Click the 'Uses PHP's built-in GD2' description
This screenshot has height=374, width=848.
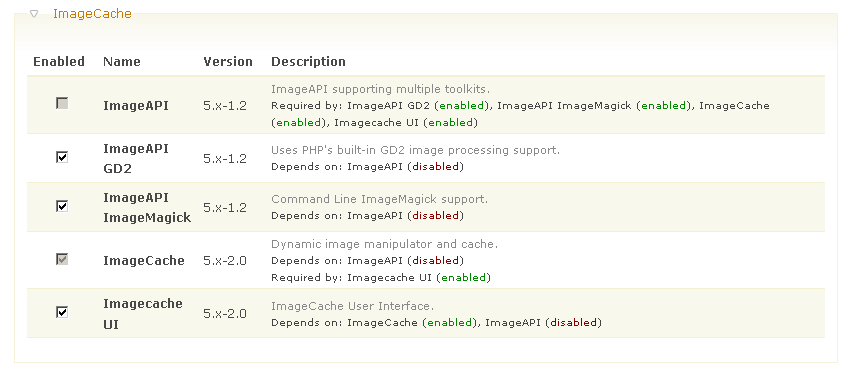point(415,150)
